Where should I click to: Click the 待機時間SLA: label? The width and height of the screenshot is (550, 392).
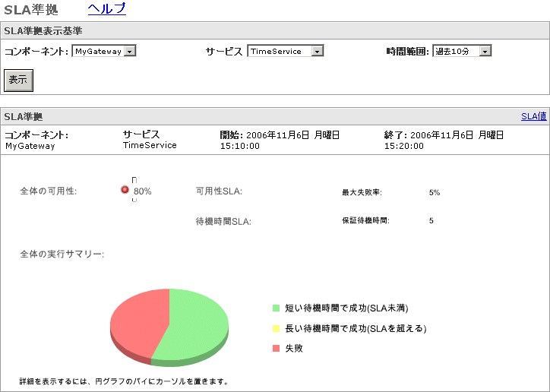[x=223, y=222]
